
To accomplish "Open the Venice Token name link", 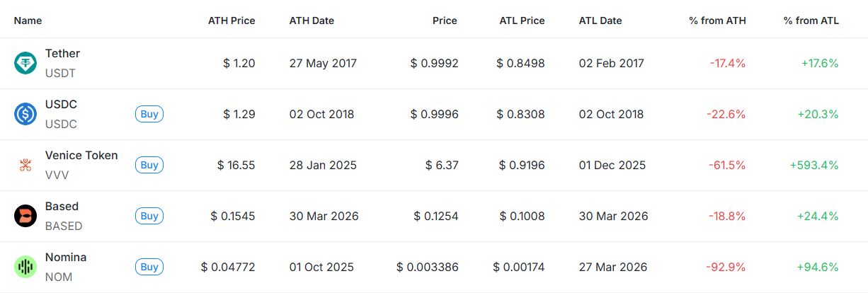I will (81, 156).
